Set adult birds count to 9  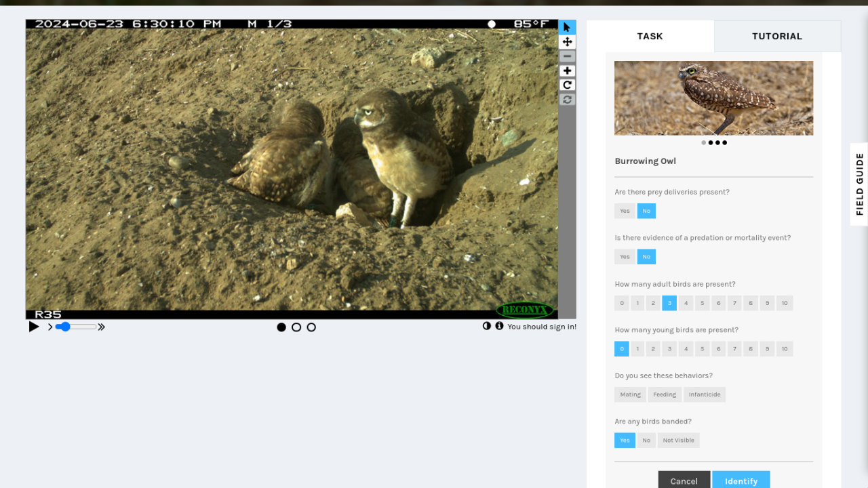coord(767,303)
